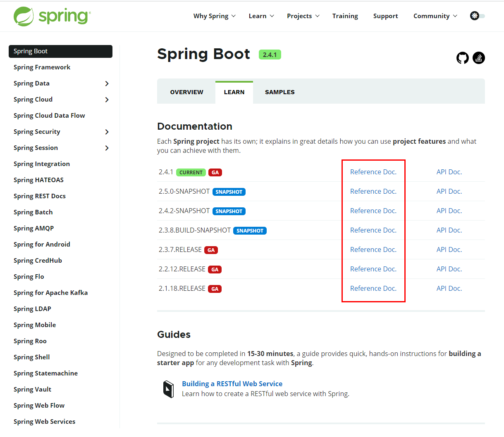The height and width of the screenshot is (437, 504).
Task: Open Spring HATEOAS project link
Action: [x=38, y=180]
